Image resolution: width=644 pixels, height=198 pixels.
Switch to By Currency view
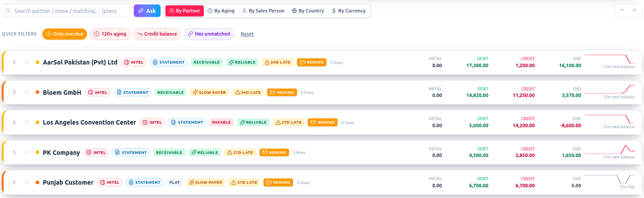(x=349, y=11)
